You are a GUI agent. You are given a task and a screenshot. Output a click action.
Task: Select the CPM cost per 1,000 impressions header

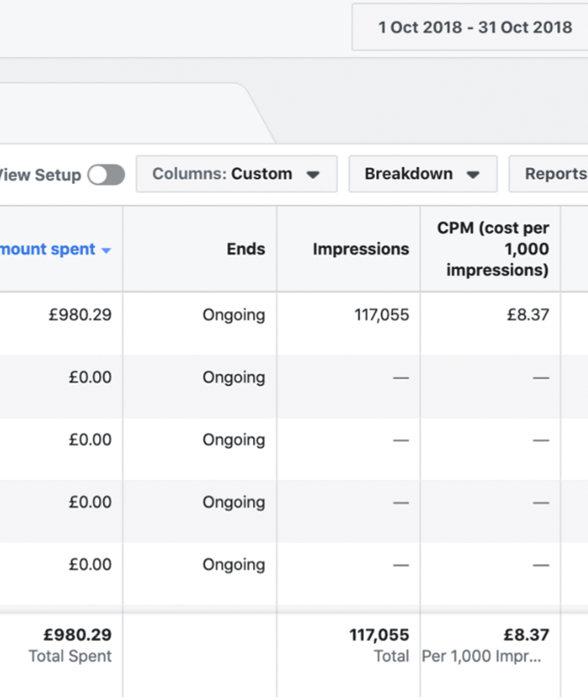click(x=492, y=250)
